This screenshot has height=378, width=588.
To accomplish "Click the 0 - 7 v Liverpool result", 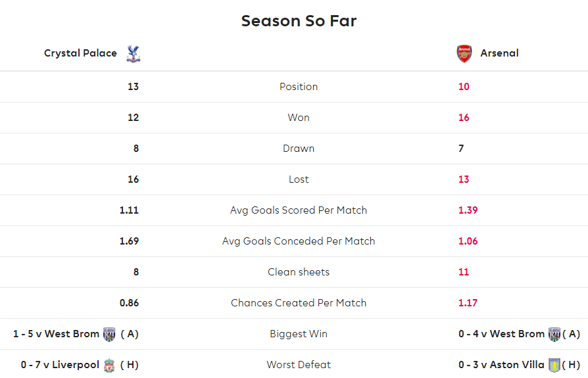I will click(x=60, y=365).
